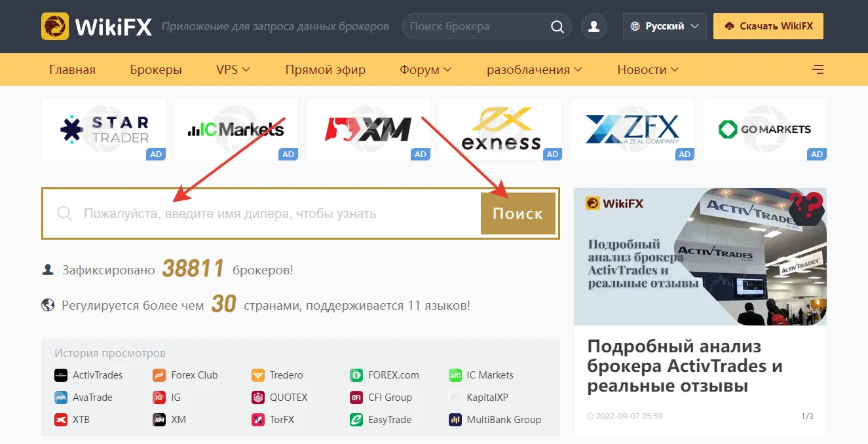Open the Русский language dropdown
Viewport: 868px width, 444px height.
pyautogui.click(x=664, y=27)
